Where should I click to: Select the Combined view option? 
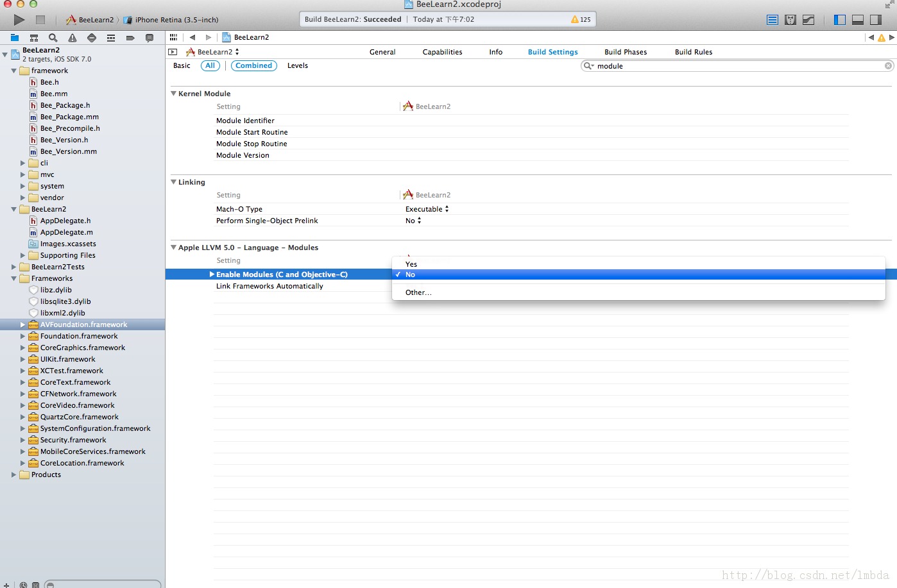[x=254, y=65]
